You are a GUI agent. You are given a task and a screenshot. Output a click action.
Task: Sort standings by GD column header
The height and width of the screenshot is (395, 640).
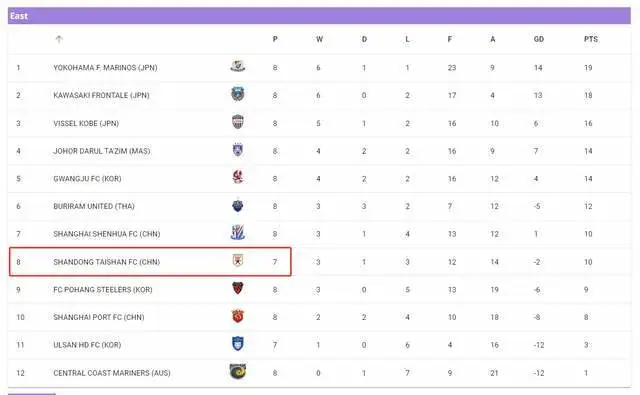pyautogui.click(x=538, y=39)
